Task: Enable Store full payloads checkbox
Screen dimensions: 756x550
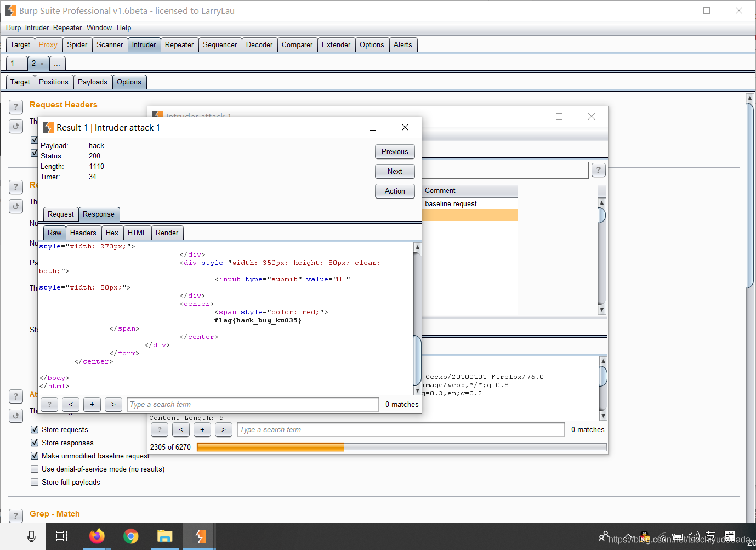Action: 35,482
